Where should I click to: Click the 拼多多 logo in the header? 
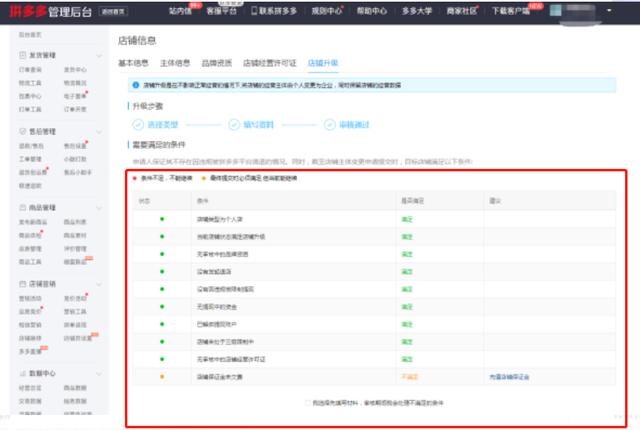(x=27, y=11)
